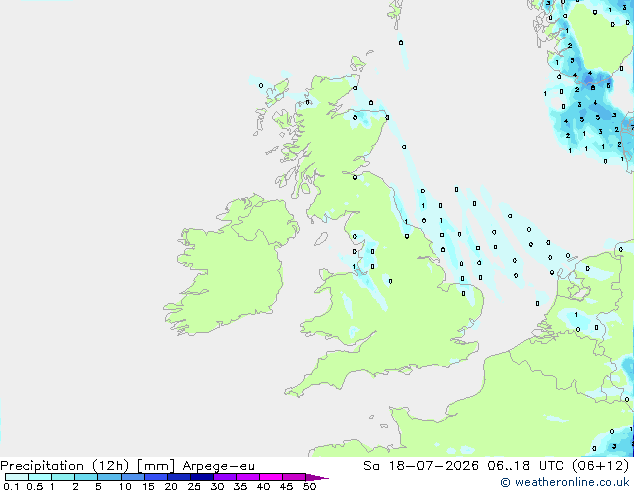Select legend swatch between 30 and 35
This screenshot has width=634, height=490.
[225, 477]
